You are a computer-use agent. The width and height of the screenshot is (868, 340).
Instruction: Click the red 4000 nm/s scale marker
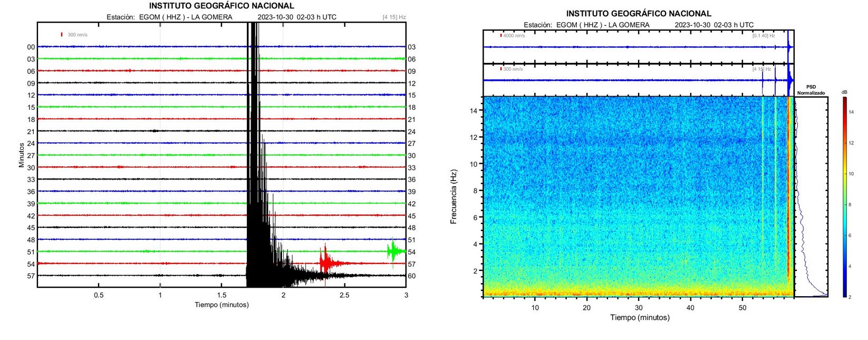(501, 36)
